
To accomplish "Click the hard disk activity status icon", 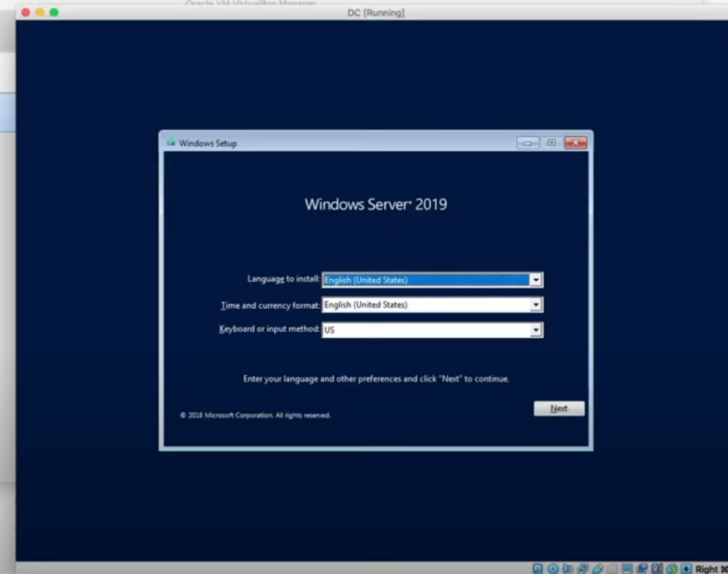I will pos(539,568).
